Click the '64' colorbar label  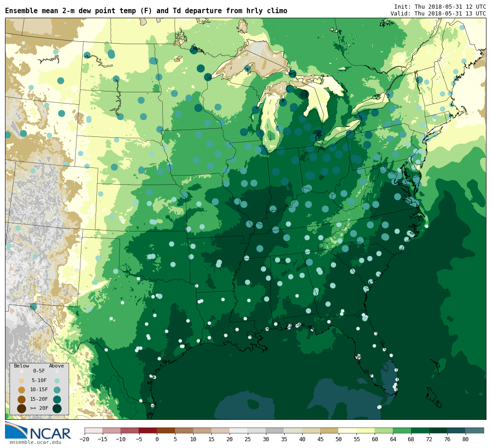click(393, 439)
